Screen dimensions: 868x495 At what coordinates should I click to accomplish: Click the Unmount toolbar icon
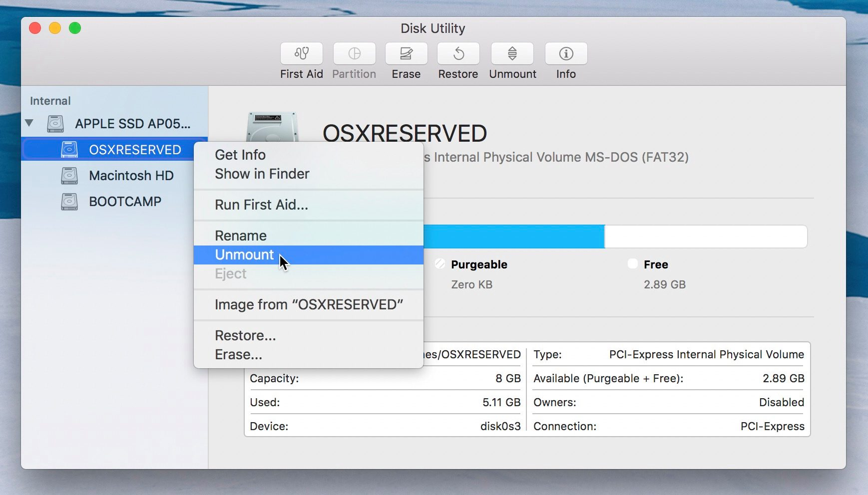pyautogui.click(x=512, y=53)
